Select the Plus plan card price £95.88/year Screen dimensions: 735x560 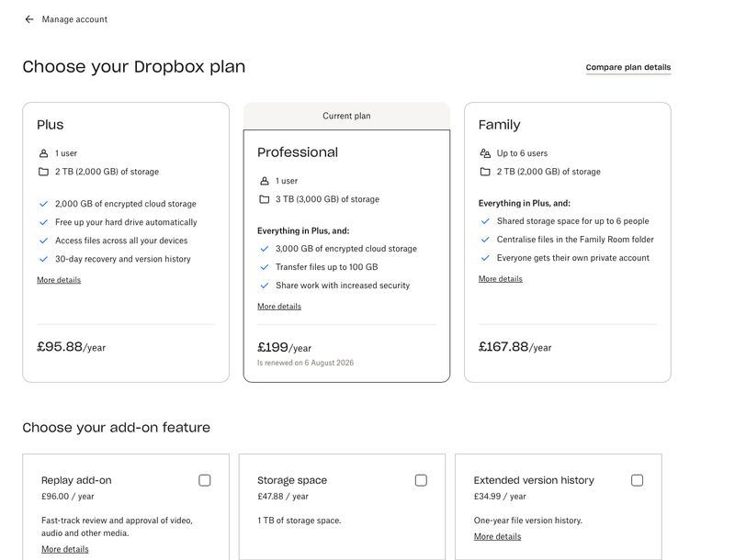72,347
